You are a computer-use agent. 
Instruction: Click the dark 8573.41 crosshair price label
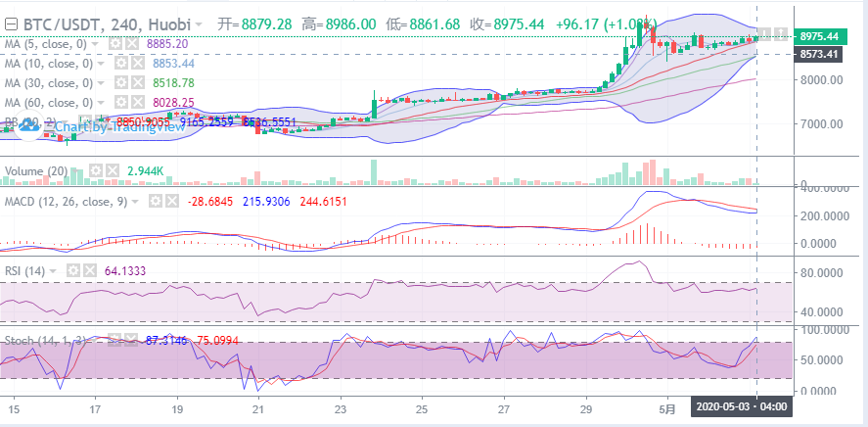coord(818,54)
